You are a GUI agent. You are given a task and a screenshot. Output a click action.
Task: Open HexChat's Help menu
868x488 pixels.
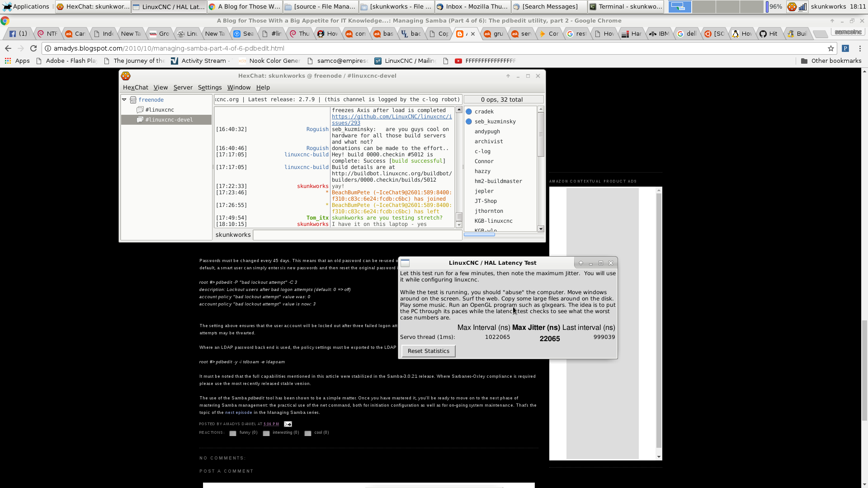click(263, 88)
